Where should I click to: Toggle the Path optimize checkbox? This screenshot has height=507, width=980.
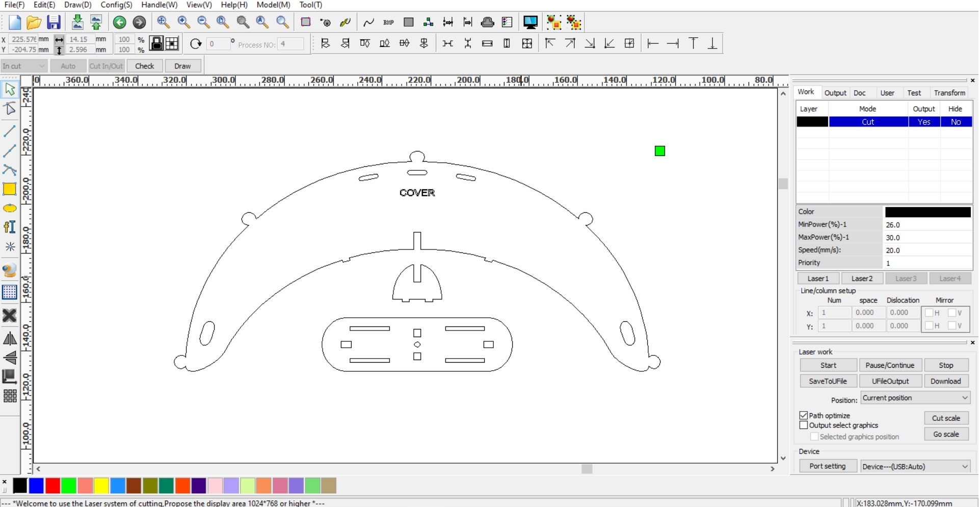pos(804,416)
